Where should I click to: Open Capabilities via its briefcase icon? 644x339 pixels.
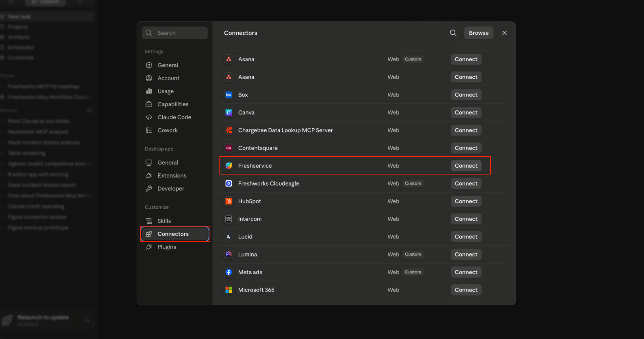(149, 104)
